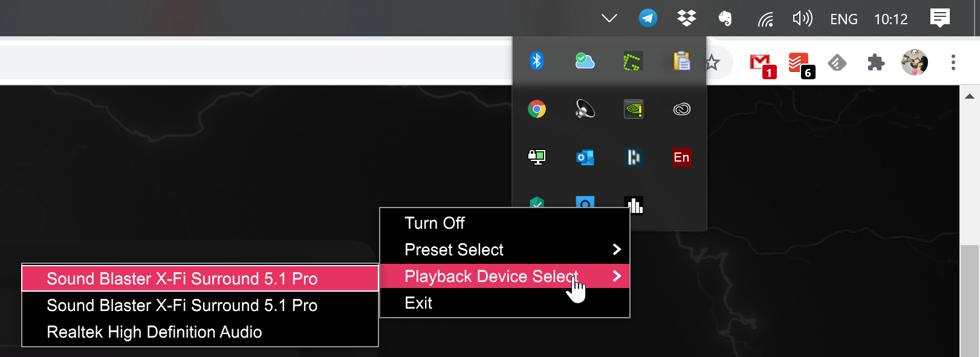Open the system volume speaker icon
Screen dimensions: 980x357
click(x=802, y=19)
